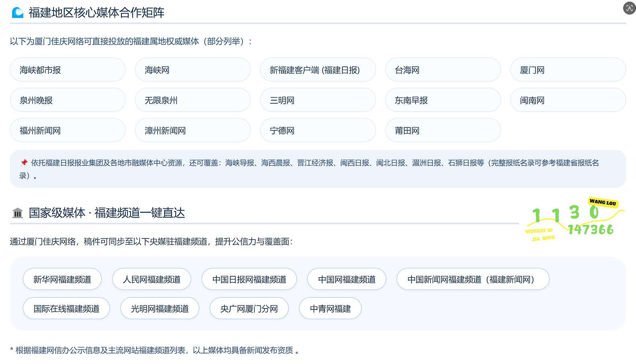Open the 央广网厦门分网 pill
This screenshot has height=364, width=636.
coord(249,308)
